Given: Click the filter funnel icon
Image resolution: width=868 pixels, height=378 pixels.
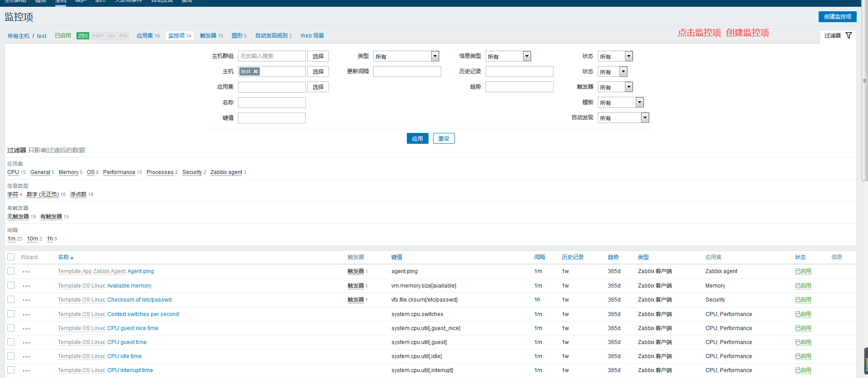Looking at the screenshot, I should point(849,35).
